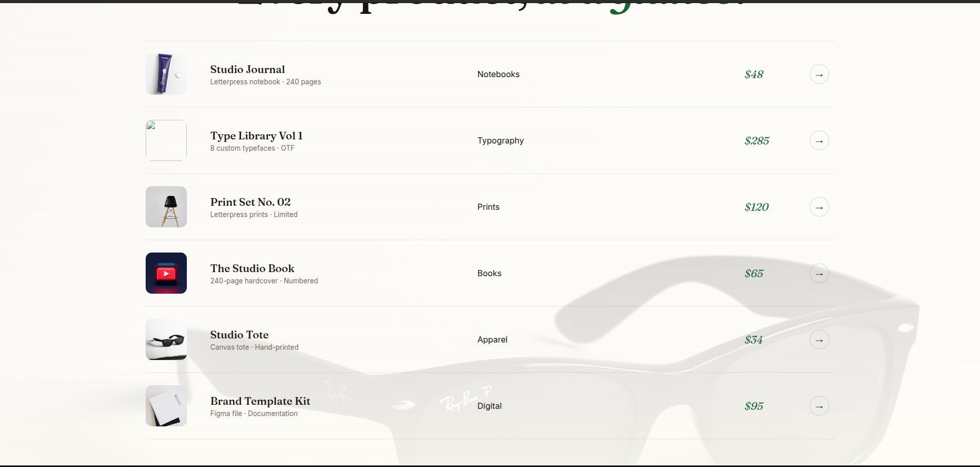Click the Apparel category label
This screenshot has width=980, height=467.
point(492,340)
